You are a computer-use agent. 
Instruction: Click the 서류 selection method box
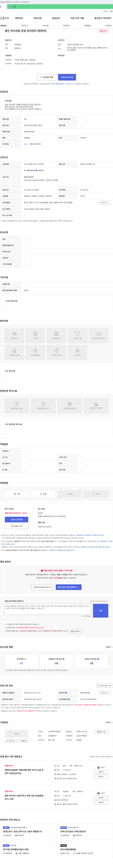(17, 494)
